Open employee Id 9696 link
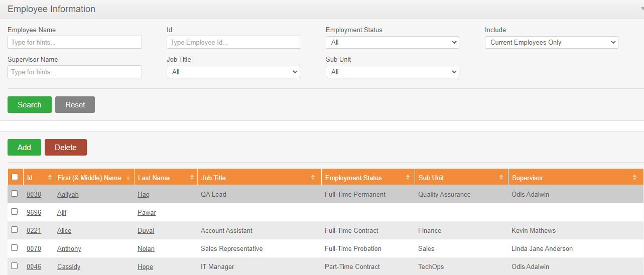Image resolution: width=644 pixels, height=275 pixels. point(34,213)
